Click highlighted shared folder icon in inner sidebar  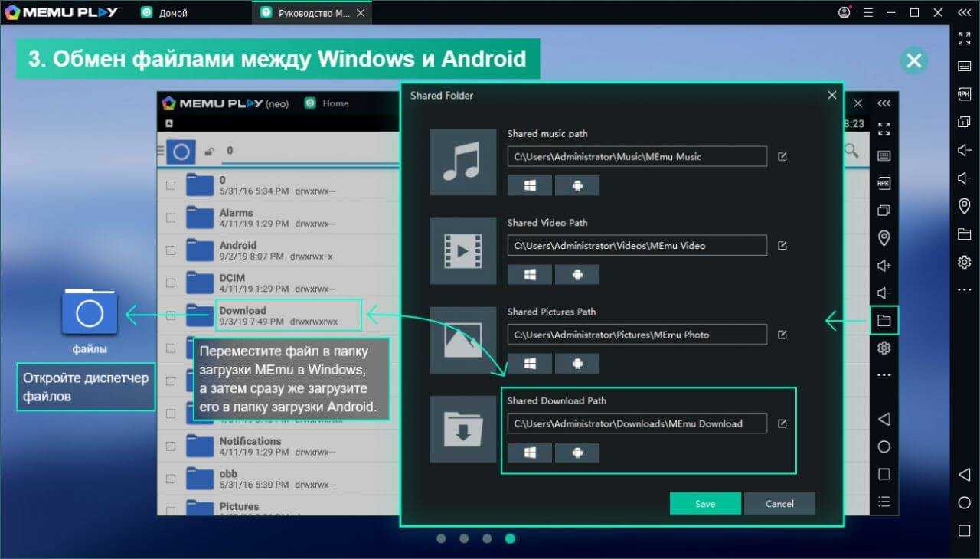pos(884,320)
